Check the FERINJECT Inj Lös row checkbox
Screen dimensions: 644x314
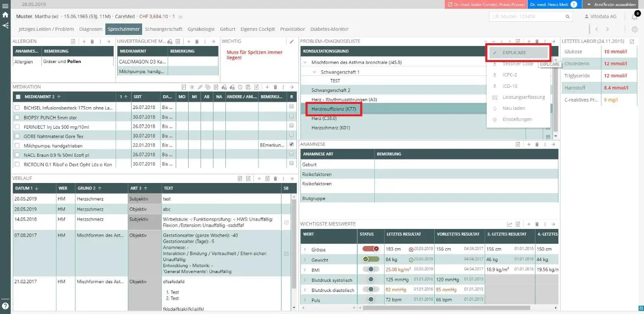(x=17, y=126)
